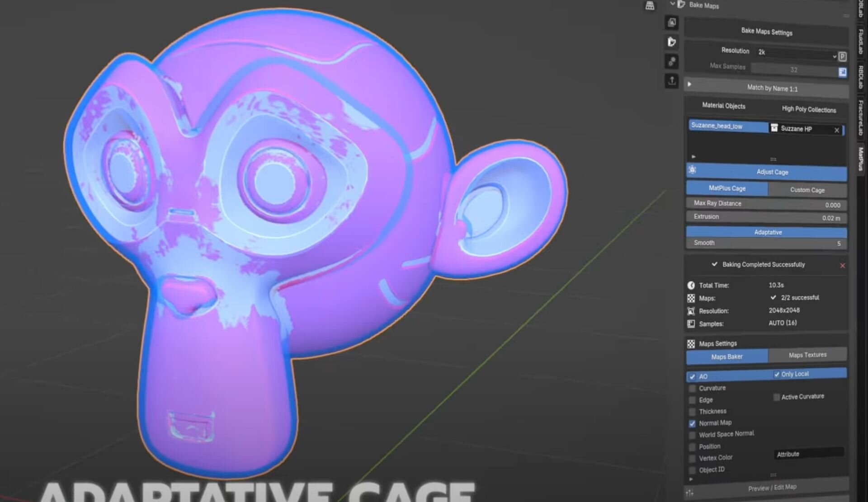Image resolution: width=868 pixels, height=502 pixels.
Task: Expand the small triangle below Object ID
Action: pos(691,479)
